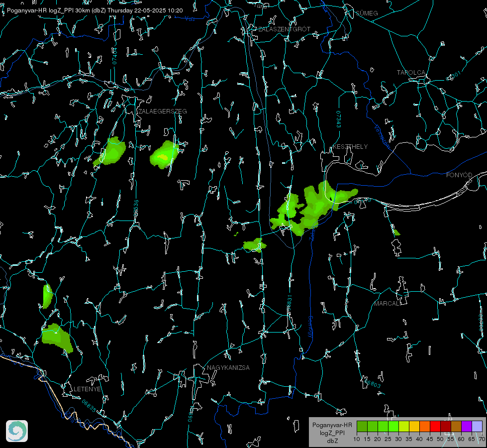Click the ZALAEGERSZEG city label
The image size is (487, 448).
[x=163, y=112]
